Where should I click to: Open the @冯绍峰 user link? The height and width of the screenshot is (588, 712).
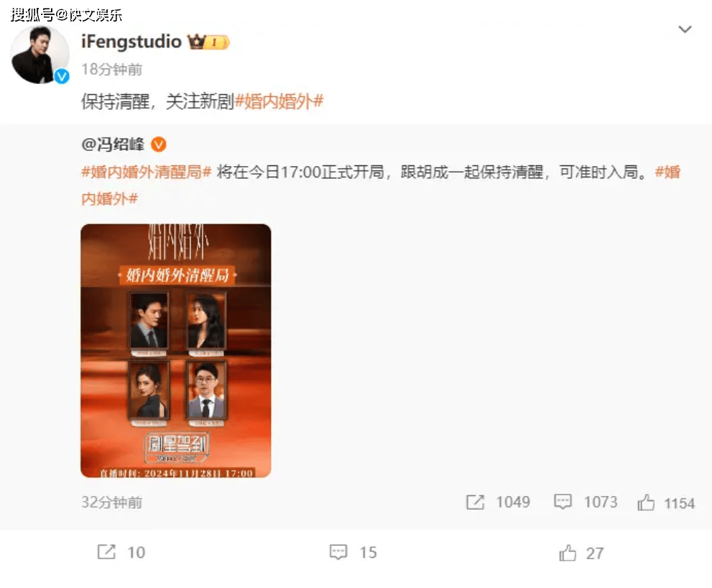[113, 144]
